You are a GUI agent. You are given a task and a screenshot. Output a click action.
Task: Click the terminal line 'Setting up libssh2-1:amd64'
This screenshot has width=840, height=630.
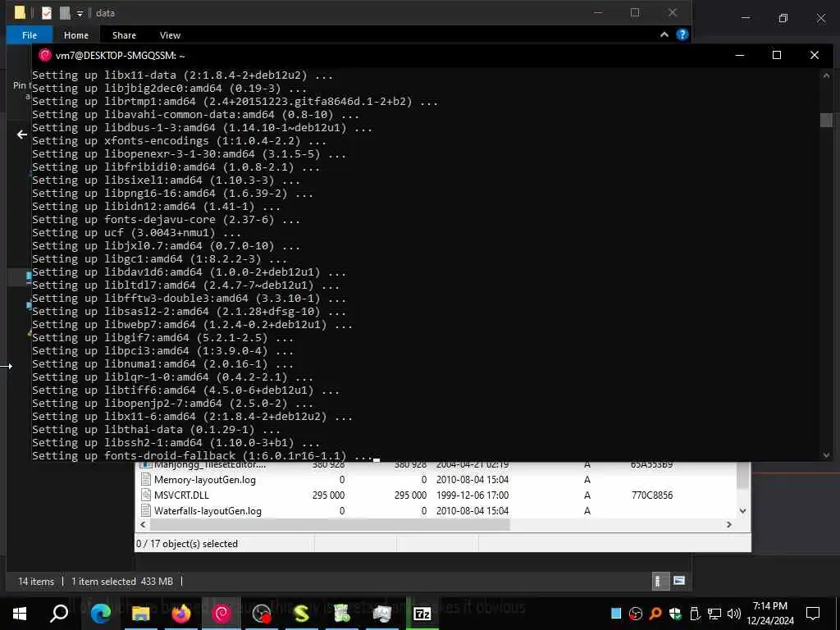[x=176, y=442]
